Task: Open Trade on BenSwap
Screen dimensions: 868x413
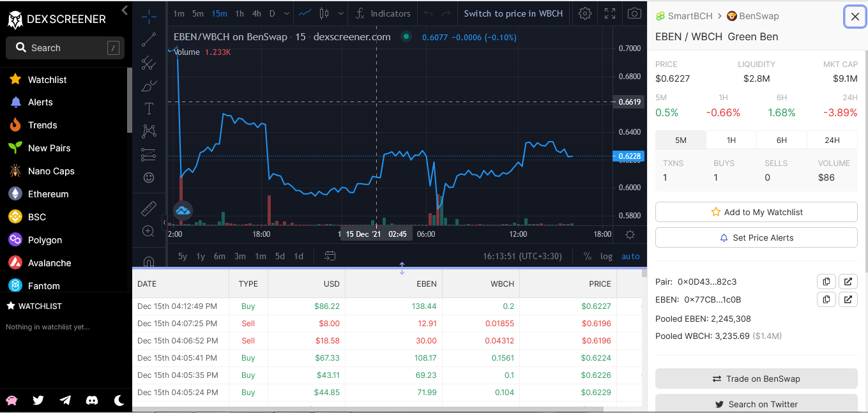Action: pyautogui.click(x=756, y=379)
